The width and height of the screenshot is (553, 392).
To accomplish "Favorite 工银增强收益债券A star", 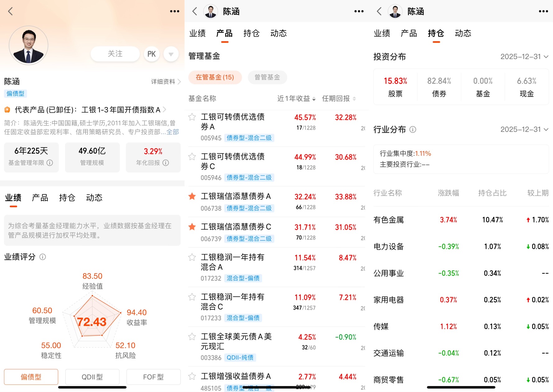I will 192,376.
